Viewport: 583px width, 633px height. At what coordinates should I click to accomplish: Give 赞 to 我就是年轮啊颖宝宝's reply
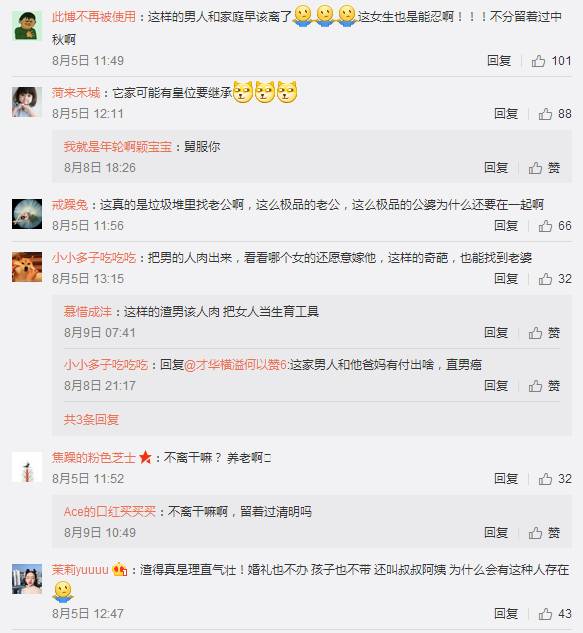(x=544, y=168)
